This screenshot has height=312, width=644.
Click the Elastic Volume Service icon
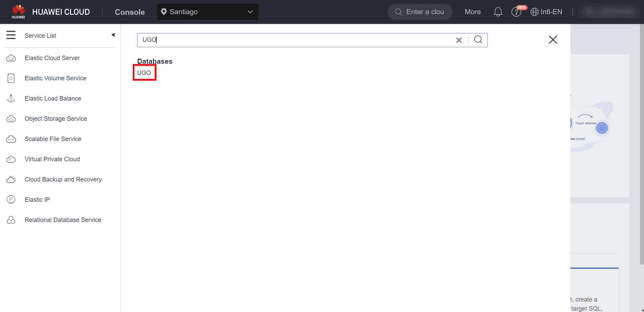(11, 78)
